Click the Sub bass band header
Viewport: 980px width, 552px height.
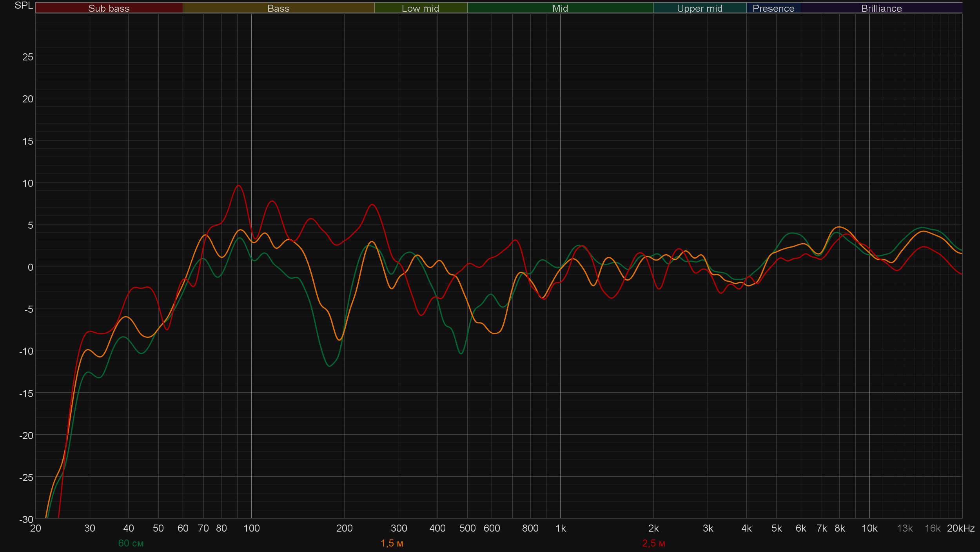[x=109, y=8]
